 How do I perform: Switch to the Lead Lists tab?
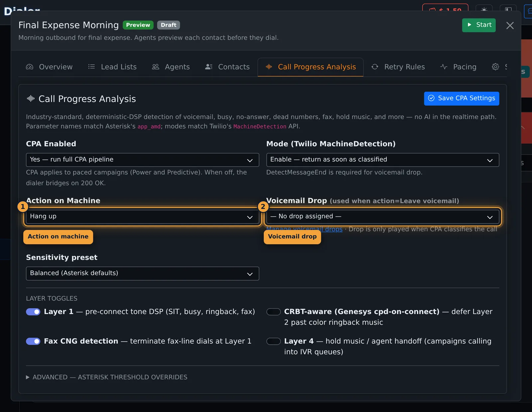click(112, 67)
